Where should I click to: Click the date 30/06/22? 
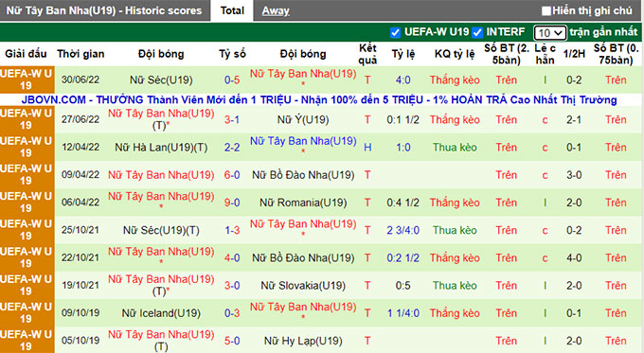click(x=80, y=80)
